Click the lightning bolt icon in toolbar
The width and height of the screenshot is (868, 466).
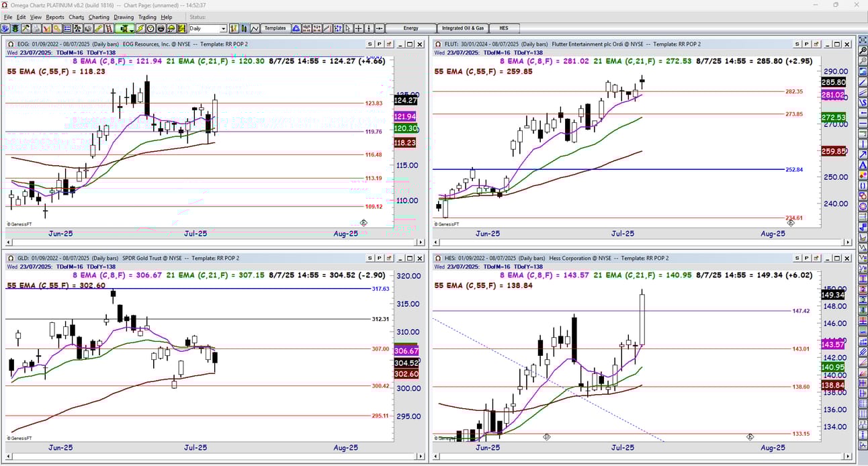(140, 28)
